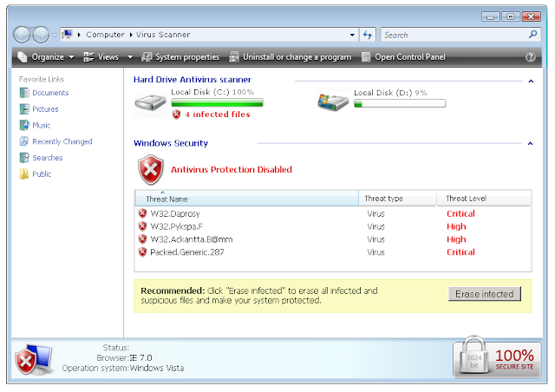The width and height of the screenshot is (555, 392).
Task: Open the Views dropdown arrow
Action: click(x=130, y=57)
